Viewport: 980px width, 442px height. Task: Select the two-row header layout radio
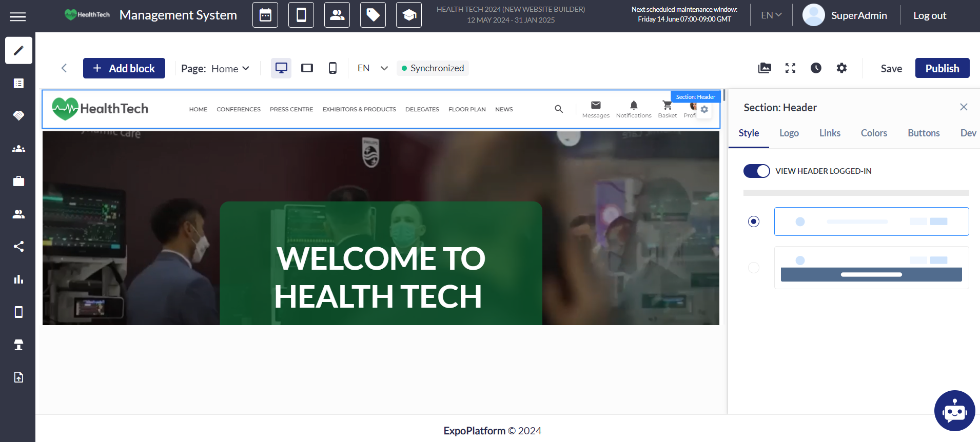[x=753, y=268]
